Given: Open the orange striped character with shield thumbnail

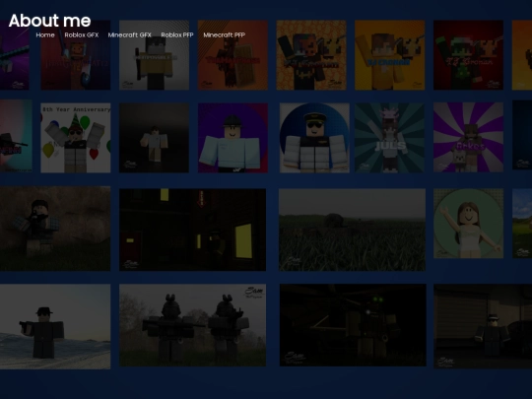Looking at the screenshot, I should click(233, 55).
